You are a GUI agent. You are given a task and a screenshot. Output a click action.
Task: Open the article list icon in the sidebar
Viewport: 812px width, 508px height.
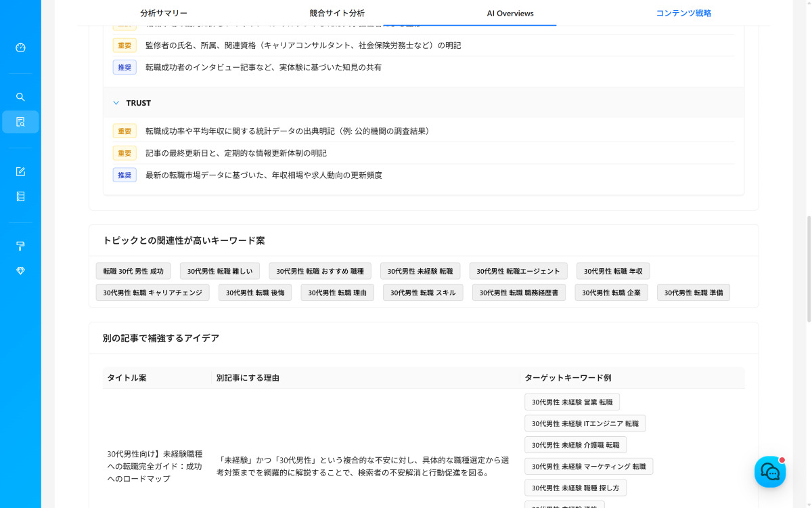(x=20, y=196)
